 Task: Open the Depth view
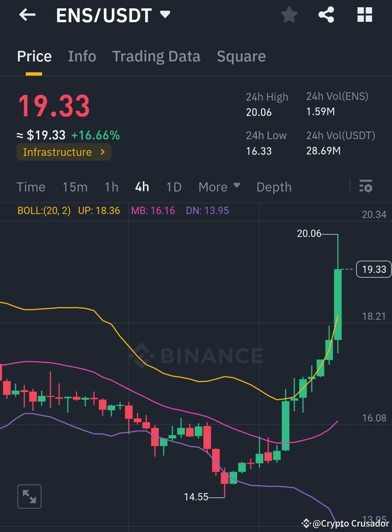(x=274, y=187)
